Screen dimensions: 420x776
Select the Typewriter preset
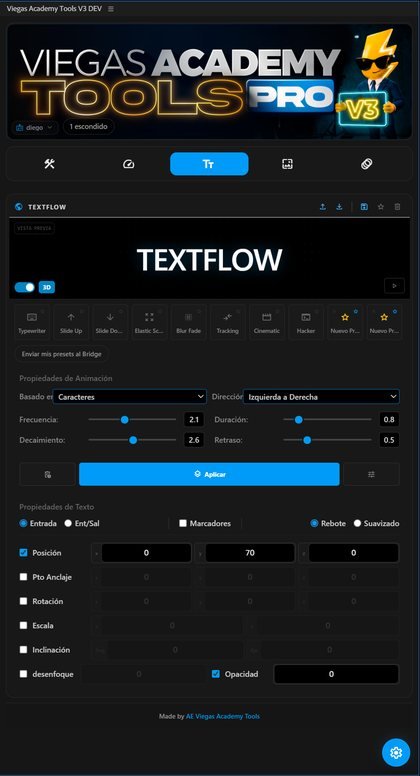32,322
